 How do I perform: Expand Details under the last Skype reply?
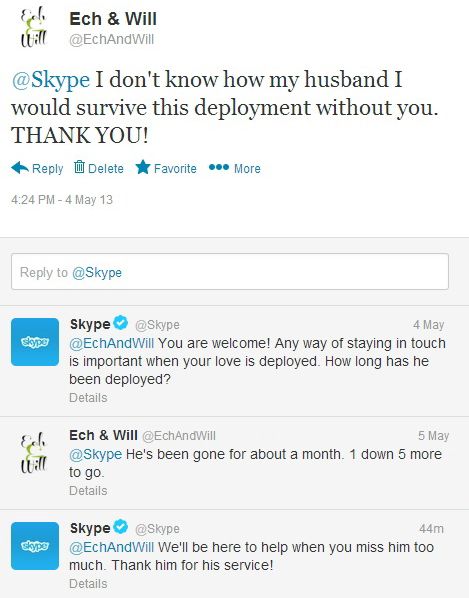point(88,584)
